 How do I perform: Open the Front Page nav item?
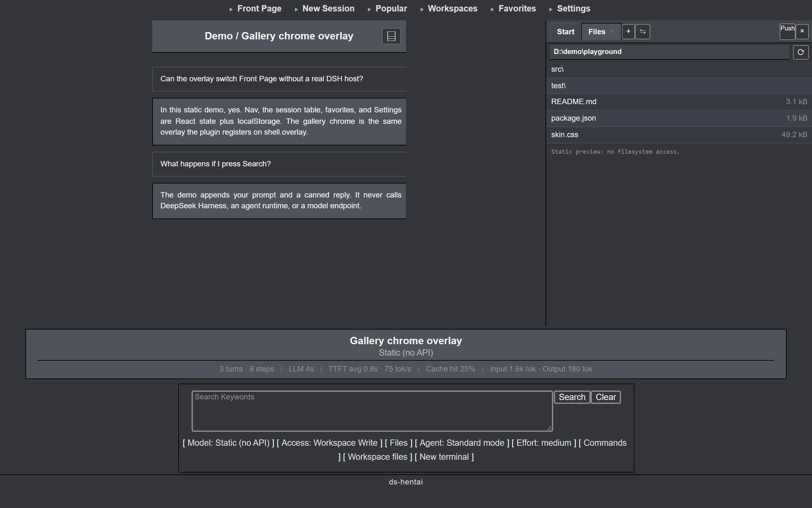tap(259, 8)
